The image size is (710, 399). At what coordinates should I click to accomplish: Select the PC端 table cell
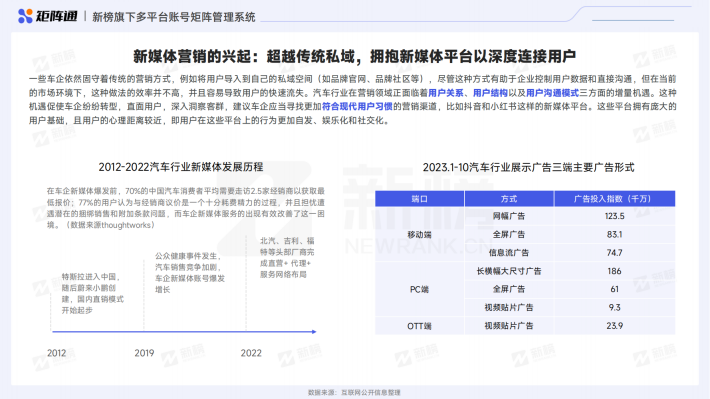pos(419,289)
